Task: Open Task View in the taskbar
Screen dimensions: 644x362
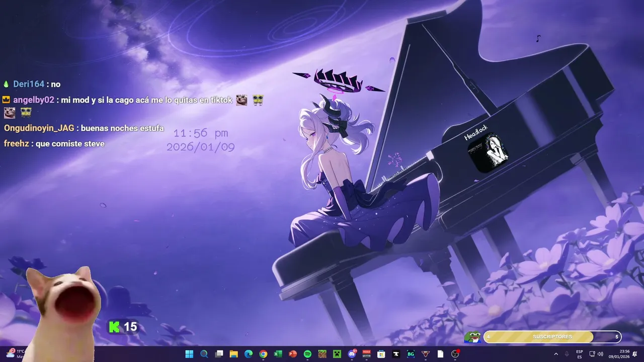Action: click(x=219, y=354)
